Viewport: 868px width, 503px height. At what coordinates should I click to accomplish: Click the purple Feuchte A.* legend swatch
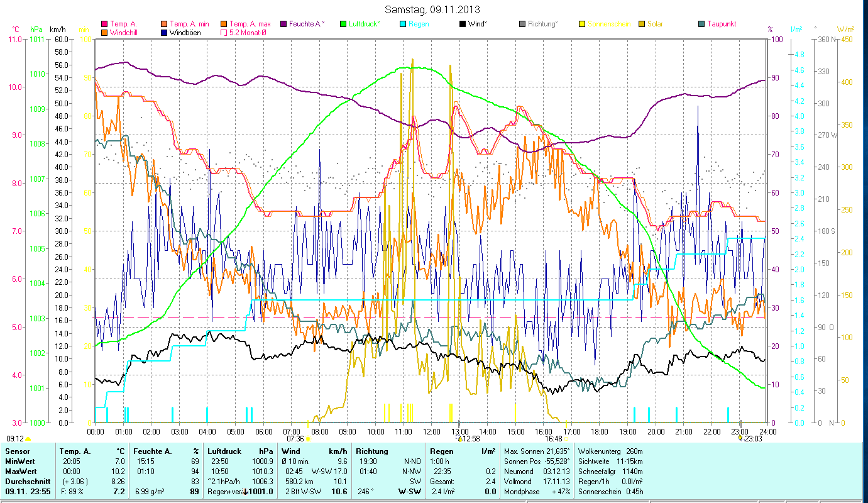point(283,24)
